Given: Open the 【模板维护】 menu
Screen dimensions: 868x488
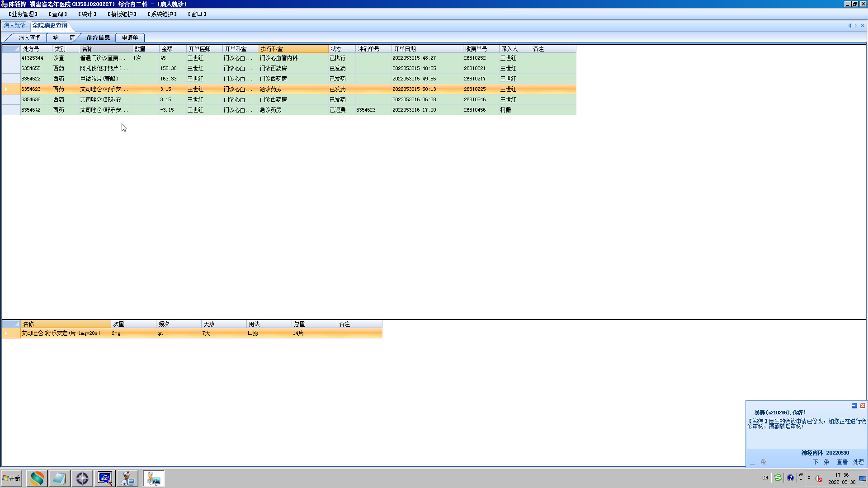Looking at the screenshot, I should (x=122, y=14).
